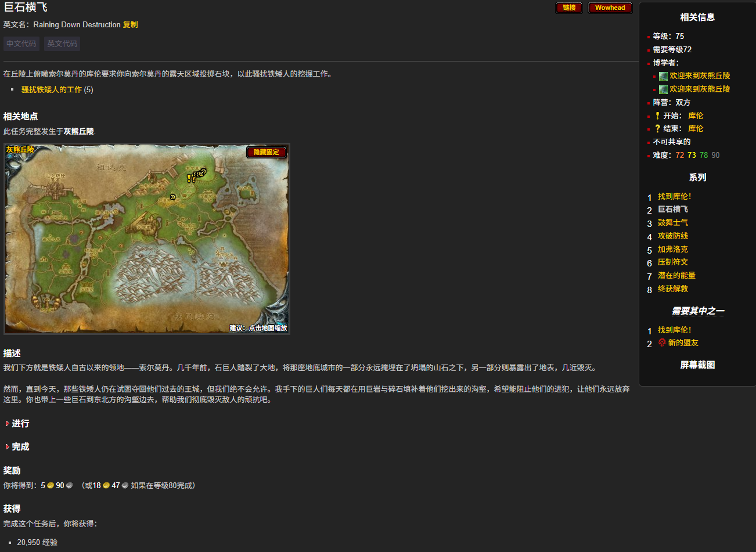The image size is (756, 552).
Task: Click the gray difficulty value 90
Action: (715, 155)
